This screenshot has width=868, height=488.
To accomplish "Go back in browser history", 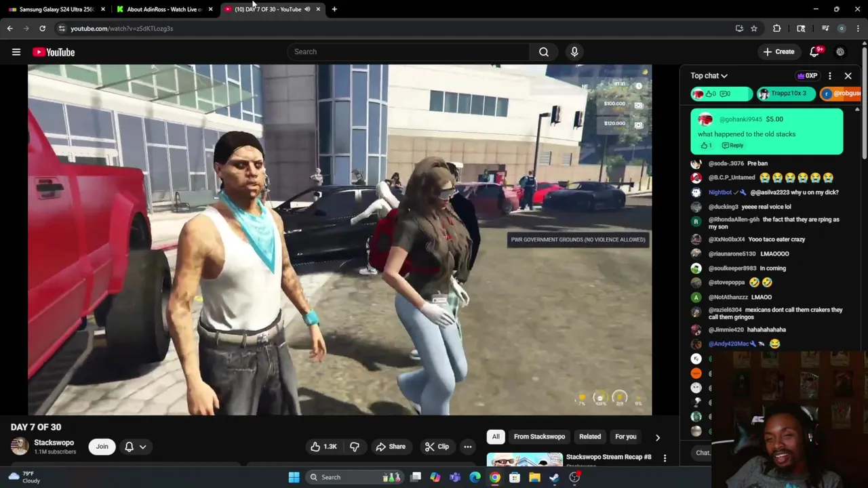I will click(9, 28).
